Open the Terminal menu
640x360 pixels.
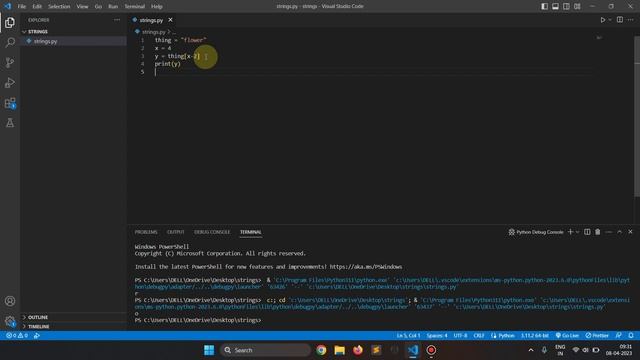point(135,7)
